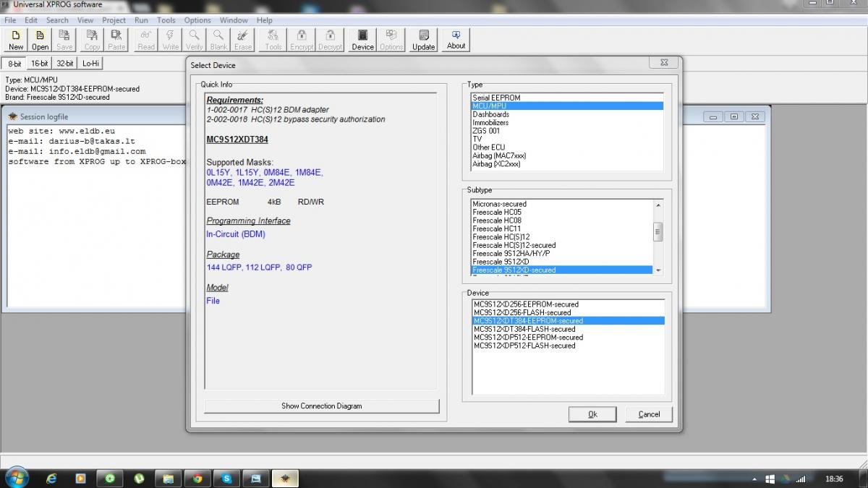Click the Tools toolbar icon
The width and height of the screenshot is (868, 488).
(273, 40)
